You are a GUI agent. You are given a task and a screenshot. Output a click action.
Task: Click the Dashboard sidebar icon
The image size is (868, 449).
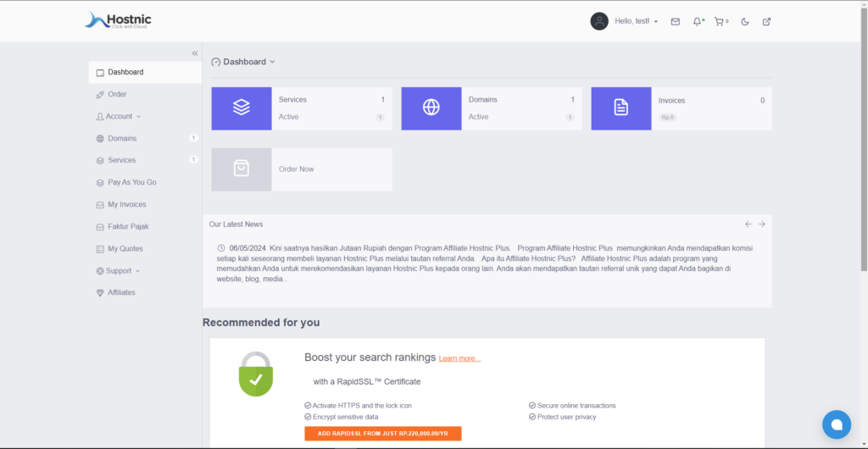[100, 73]
